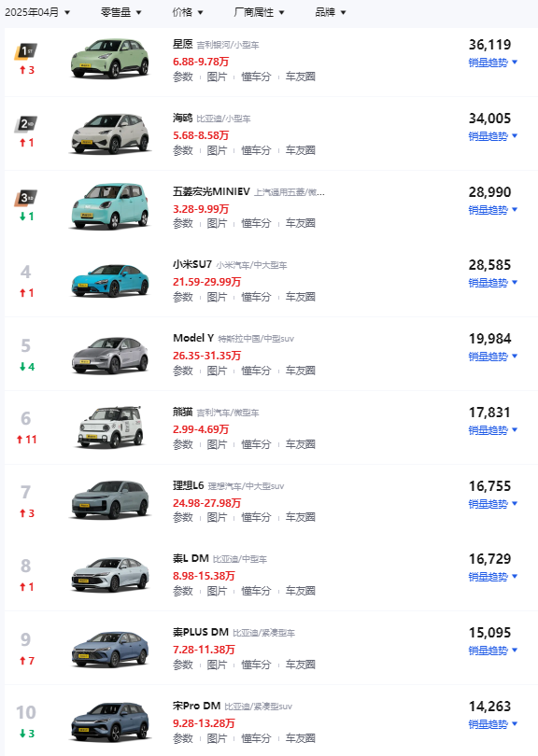
Task: Click the 1st place rank badge icon
Action: click(26, 51)
